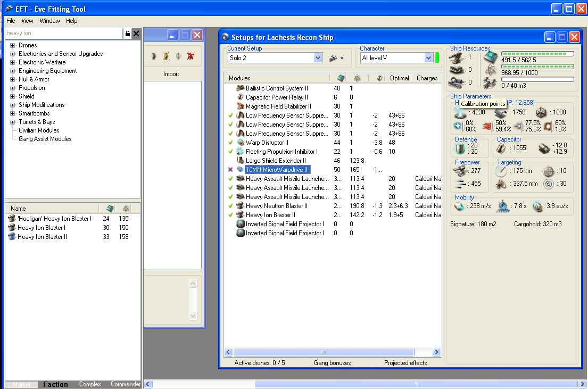Expand the Turrets & Bays category
The height and width of the screenshot is (389, 588).
(x=12, y=122)
